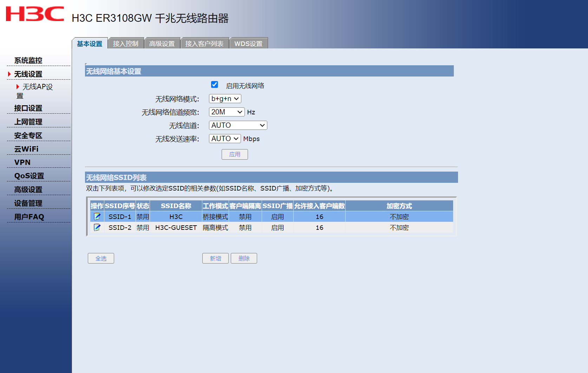Image resolution: width=588 pixels, height=373 pixels.
Task: Click the 客户端隔离 column header
Action: click(245, 206)
